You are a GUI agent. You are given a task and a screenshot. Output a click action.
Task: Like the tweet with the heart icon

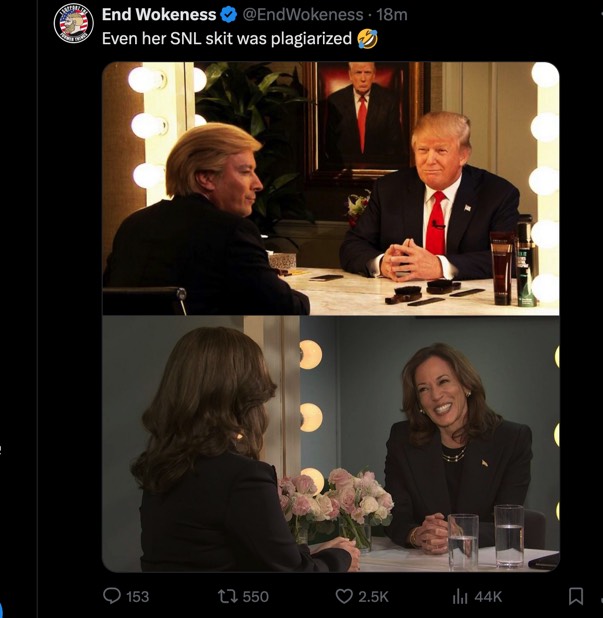344,596
